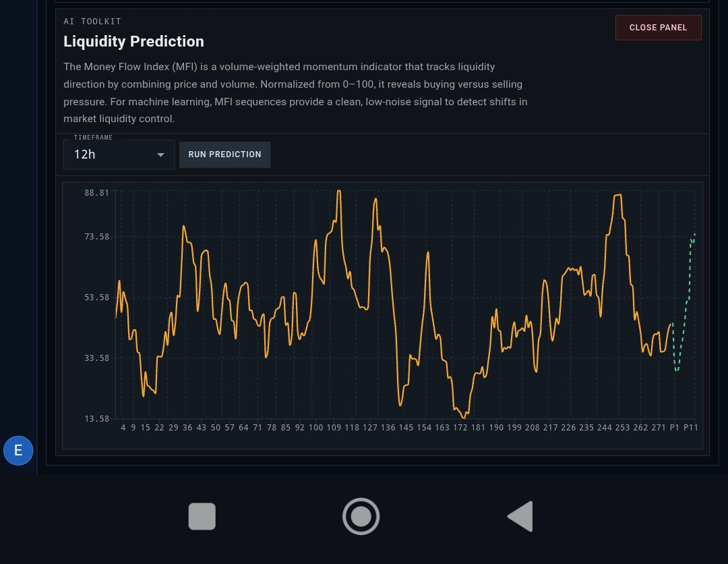Open the blue E user avatar
The height and width of the screenshot is (564, 728).
click(x=18, y=450)
